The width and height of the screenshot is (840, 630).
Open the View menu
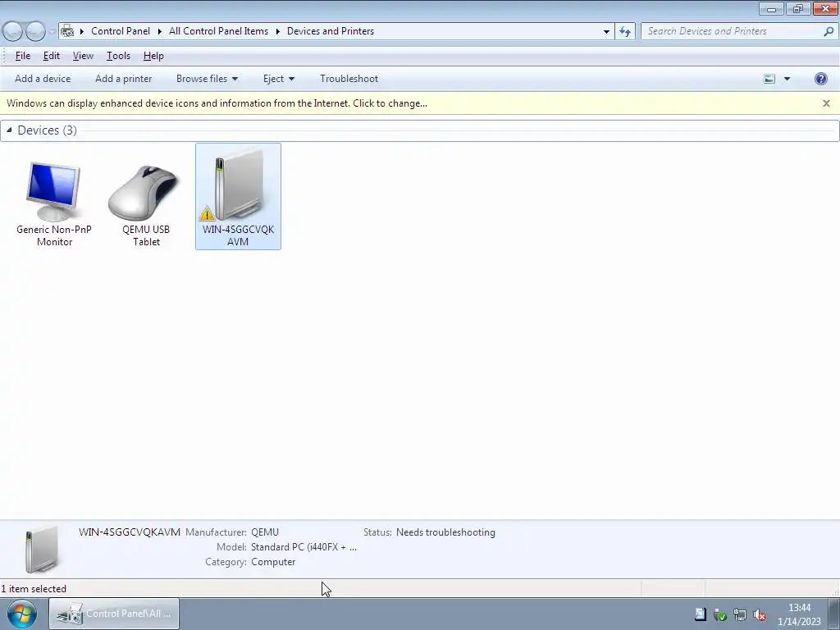tap(83, 56)
